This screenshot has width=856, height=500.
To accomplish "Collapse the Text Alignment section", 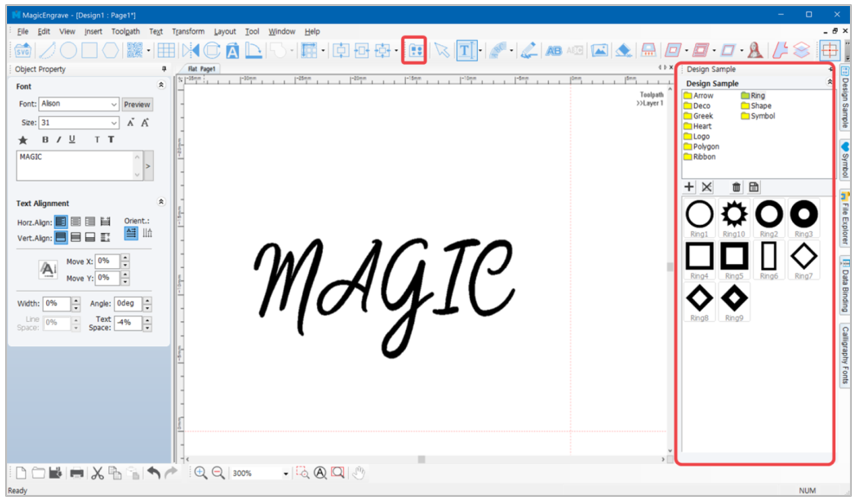I will pyautogui.click(x=161, y=202).
